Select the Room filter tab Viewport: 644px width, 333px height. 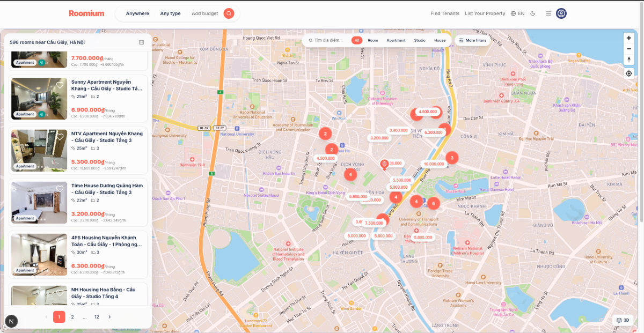coord(373,40)
